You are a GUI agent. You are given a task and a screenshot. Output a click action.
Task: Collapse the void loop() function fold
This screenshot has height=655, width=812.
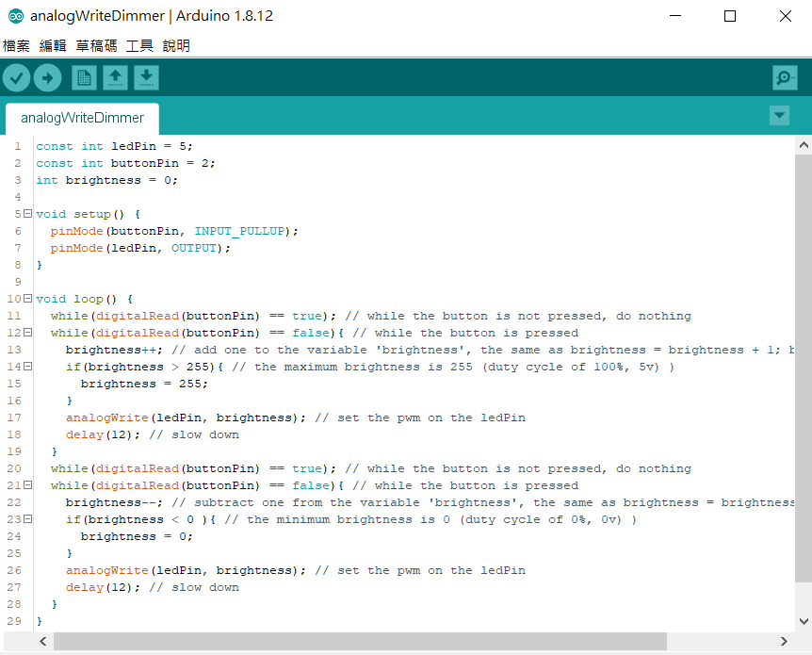coord(27,299)
